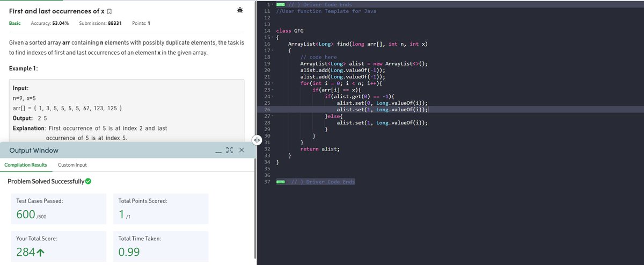Click the 'Example 1:' heading
The width and height of the screenshot is (644, 265).
(24, 68)
